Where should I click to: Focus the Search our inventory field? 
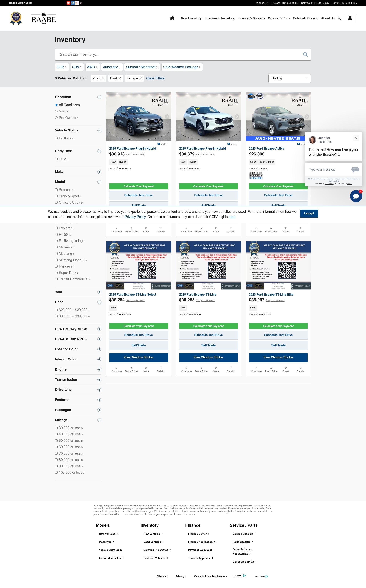coord(179,55)
